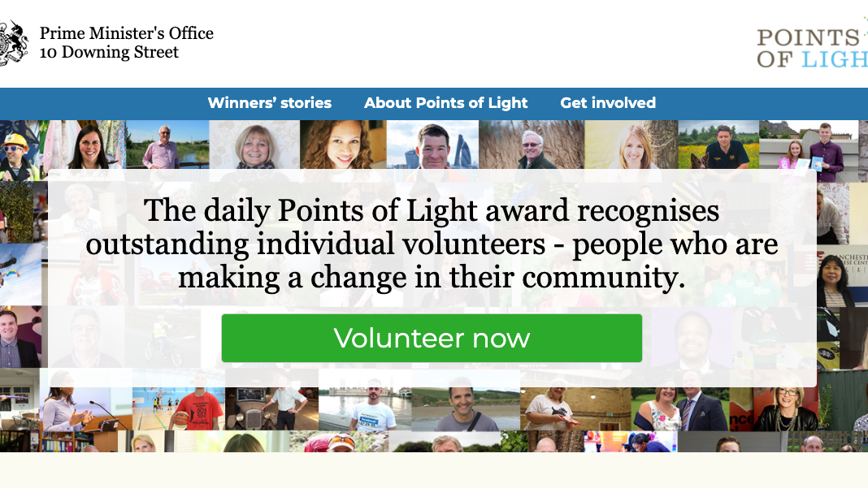
Task: Select photo of smiling man on the beach
Action: (x=465, y=408)
